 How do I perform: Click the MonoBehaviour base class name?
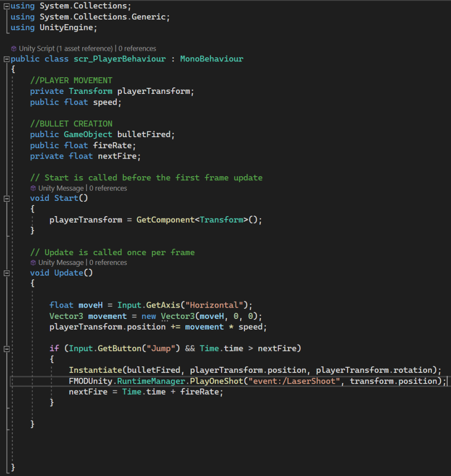[x=211, y=59]
